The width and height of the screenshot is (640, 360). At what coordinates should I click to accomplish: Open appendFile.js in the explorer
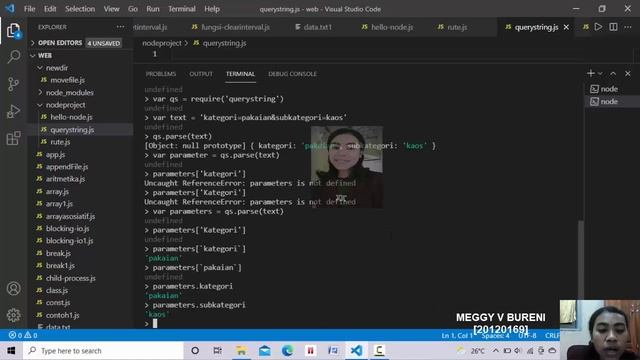[x=67, y=167]
